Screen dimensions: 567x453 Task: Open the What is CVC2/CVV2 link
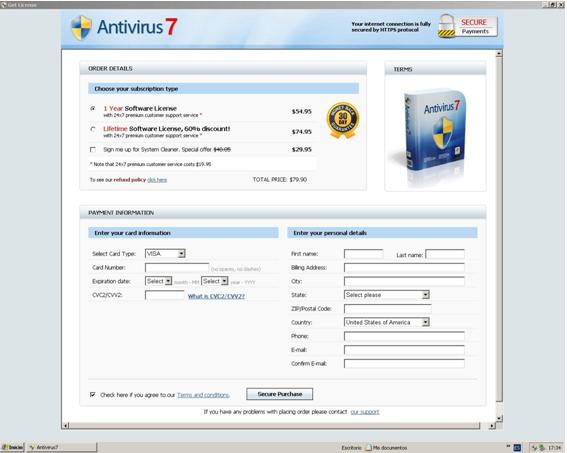(x=216, y=296)
